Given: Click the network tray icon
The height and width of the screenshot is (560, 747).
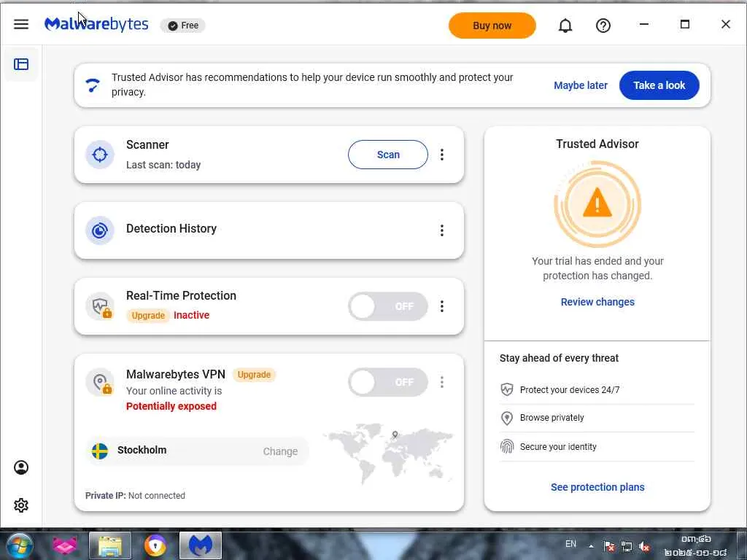Looking at the screenshot, I should [627, 546].
